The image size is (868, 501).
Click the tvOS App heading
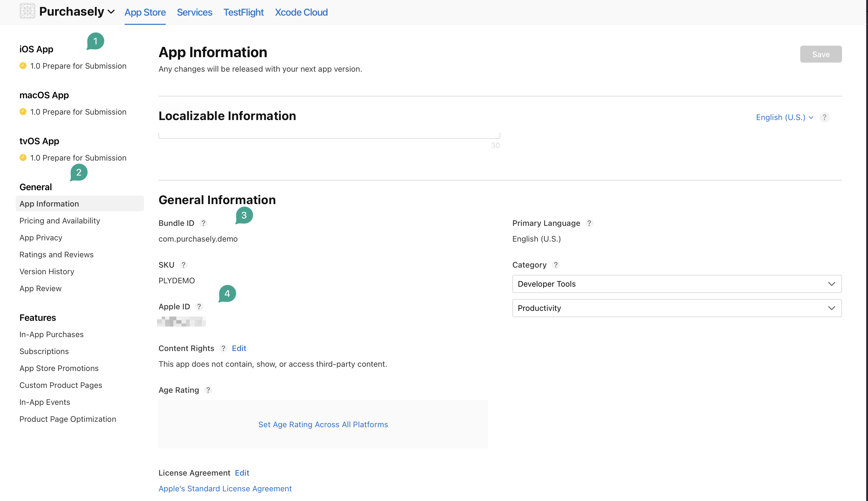(x=39, y=141)
